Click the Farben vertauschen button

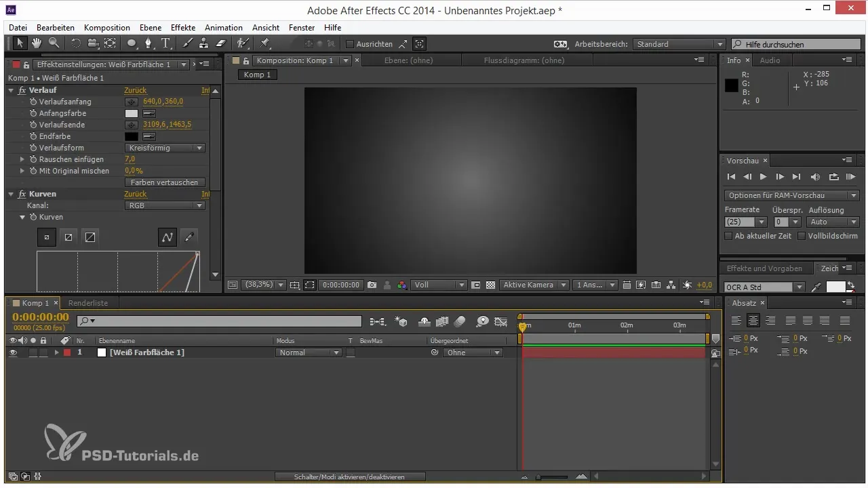pos(165,182)
